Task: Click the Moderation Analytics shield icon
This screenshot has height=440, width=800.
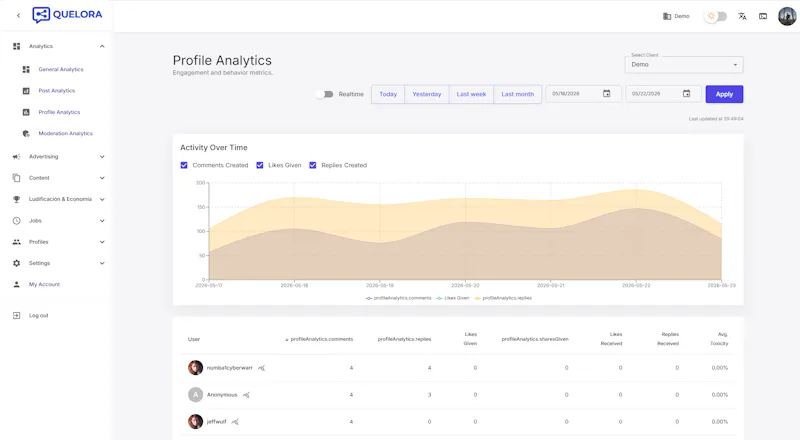Action: pyautogui.click(x=26, y=134)
